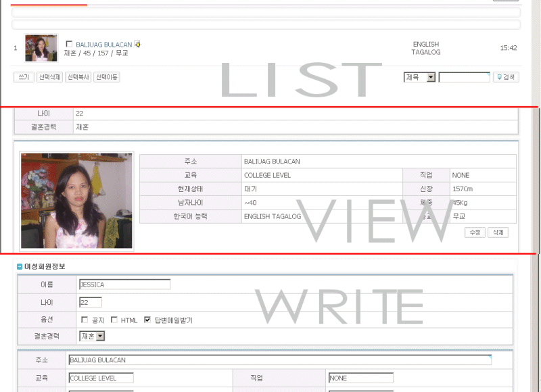This screenshot has height=392, width=541.
Task: Click the 한국어 능력 label in view table
Action: [x=191, y=216]
